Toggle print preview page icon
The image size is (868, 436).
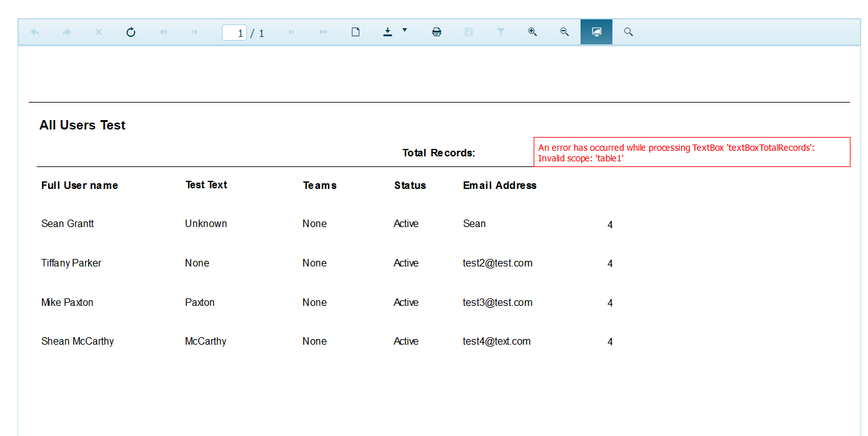pyautogui.click(x=356, y=32)
